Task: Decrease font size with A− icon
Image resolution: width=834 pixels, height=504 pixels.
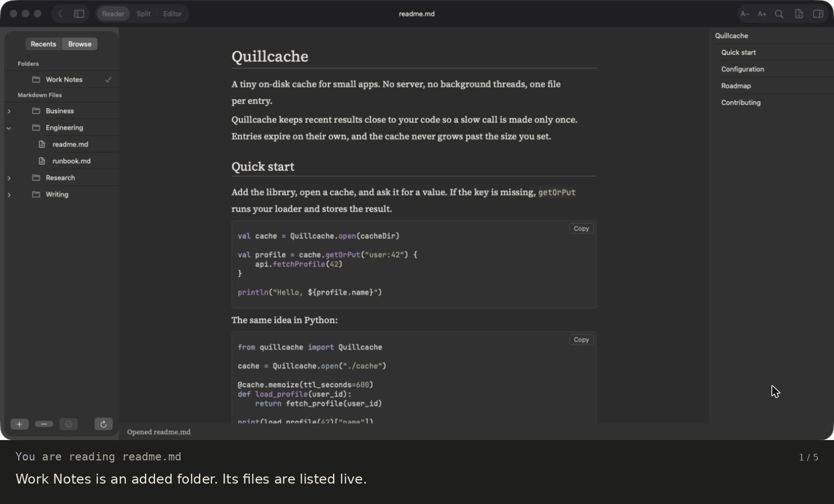Action: click(745, 14)
